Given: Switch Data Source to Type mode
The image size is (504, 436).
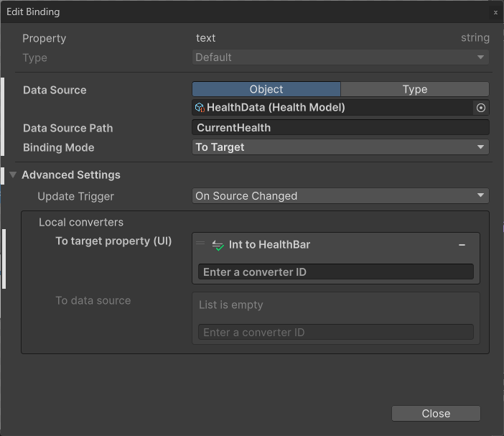Looking at the screenshot, I should 414,90.
